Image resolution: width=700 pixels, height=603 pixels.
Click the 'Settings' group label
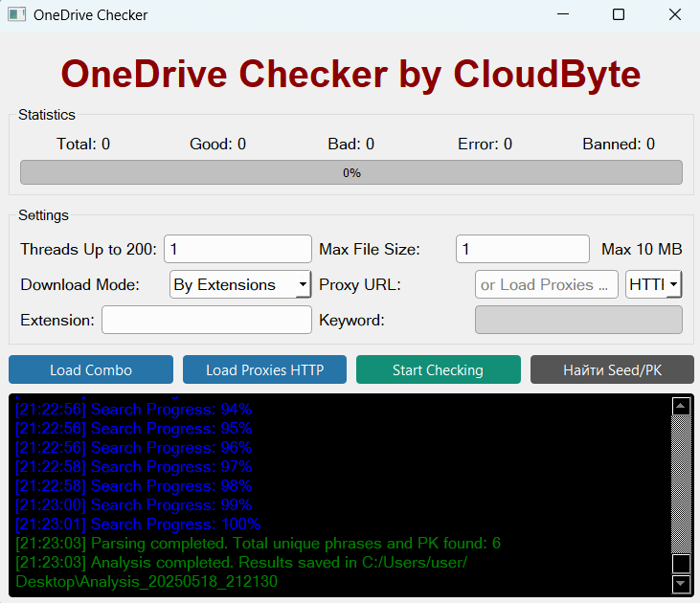point(43,215)
